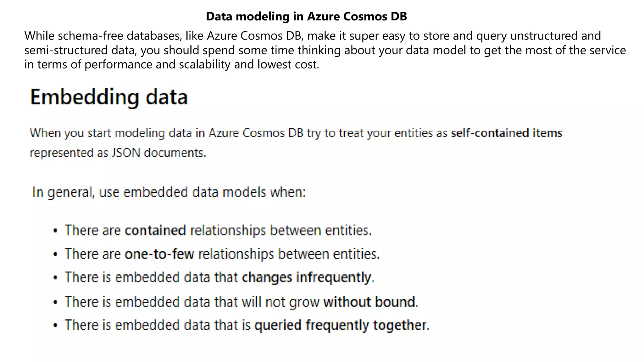This screenshot has width=644, height=362.
Task: Click the "Embedding data" heading
Action: tap(109, 97)
